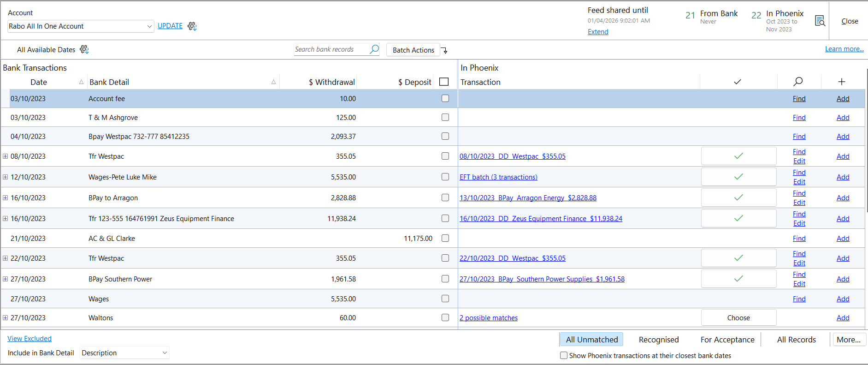Viewport: 868px width, 365px height.
Task: Click the $ Deposit column header
Action: 414,82
